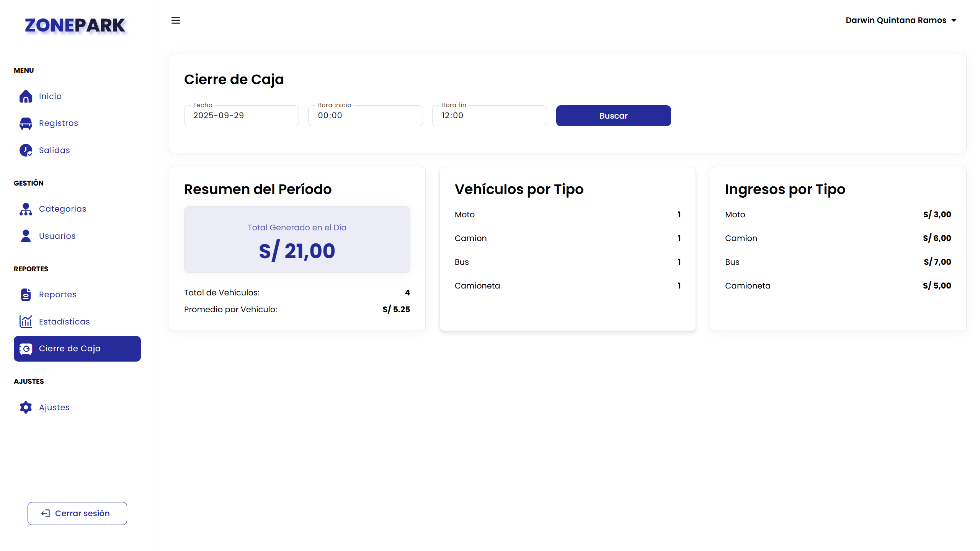Click the Salidas clock icon
980x551 pixels.
click(26, 150)
